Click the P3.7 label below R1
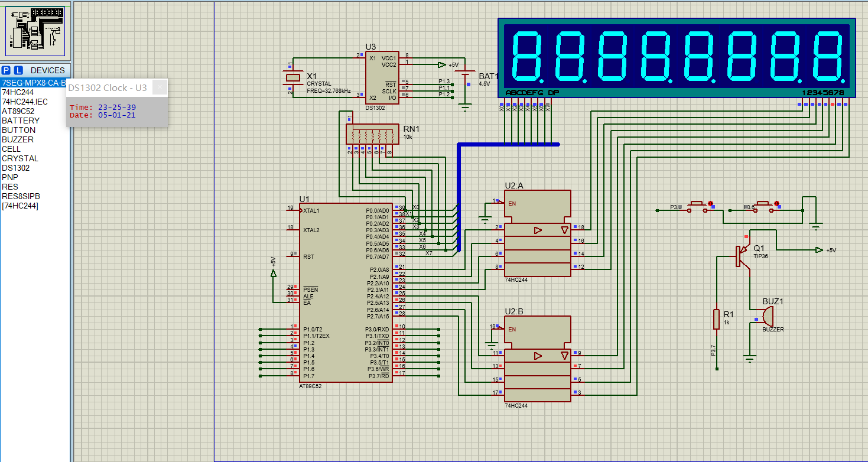The height and width of the screenshot is (462, 868). 713,350
